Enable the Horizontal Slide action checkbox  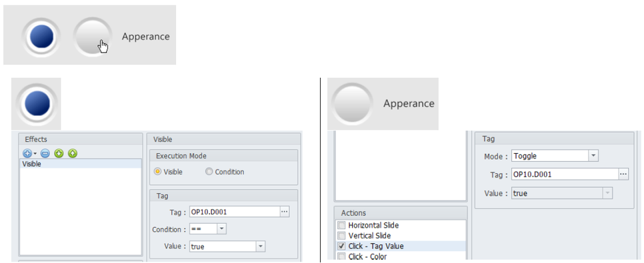[341, 225]
